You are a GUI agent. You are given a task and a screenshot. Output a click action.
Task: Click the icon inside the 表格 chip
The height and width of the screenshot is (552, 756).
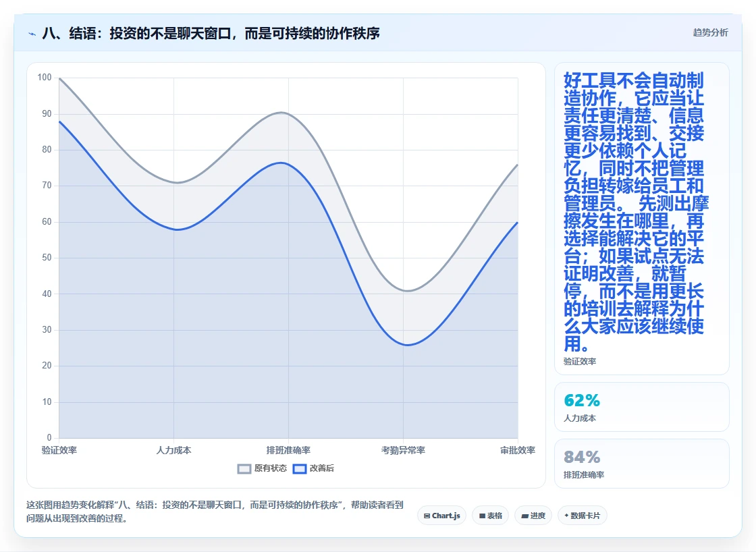pos(482,516)
